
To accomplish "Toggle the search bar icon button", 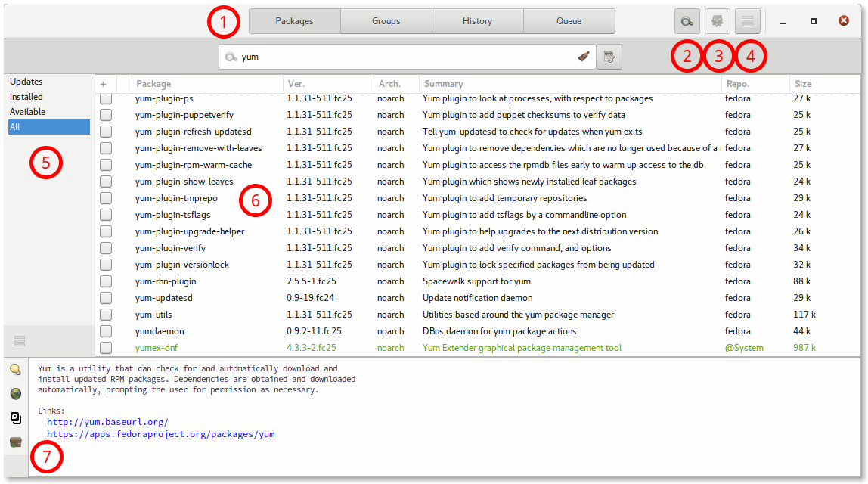I will tap(687, 21).
